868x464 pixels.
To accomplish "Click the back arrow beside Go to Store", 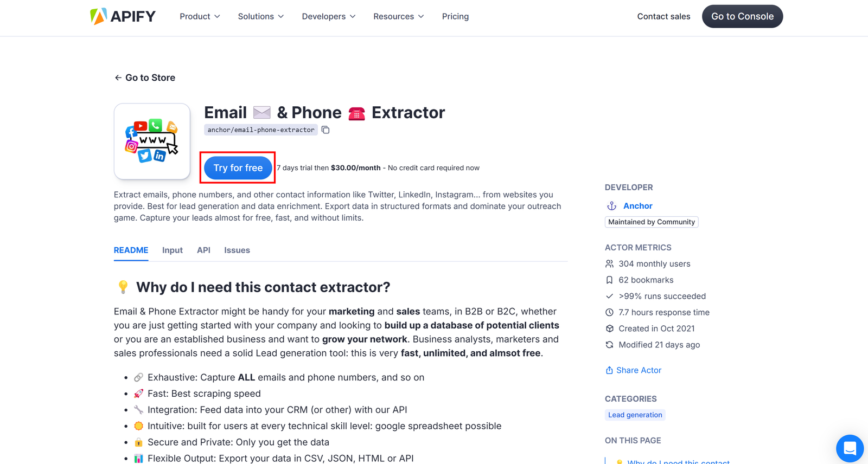I will [x=118, y=78].
